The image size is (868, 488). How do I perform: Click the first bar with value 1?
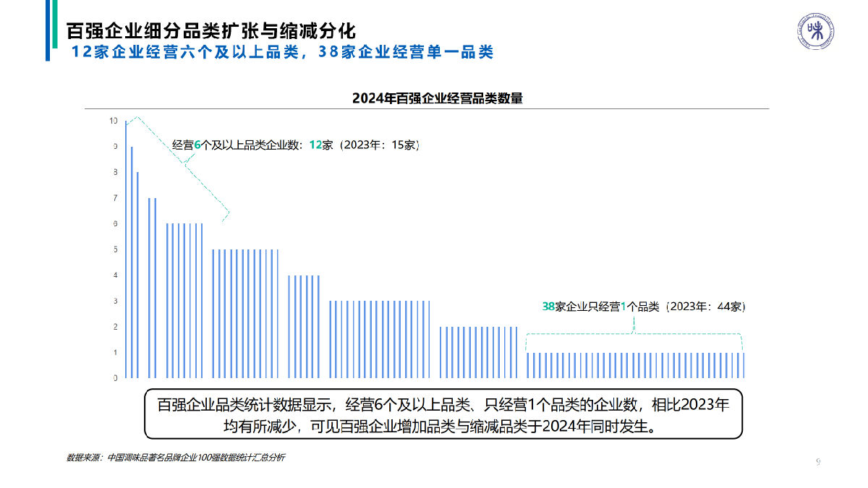point(529,365)
